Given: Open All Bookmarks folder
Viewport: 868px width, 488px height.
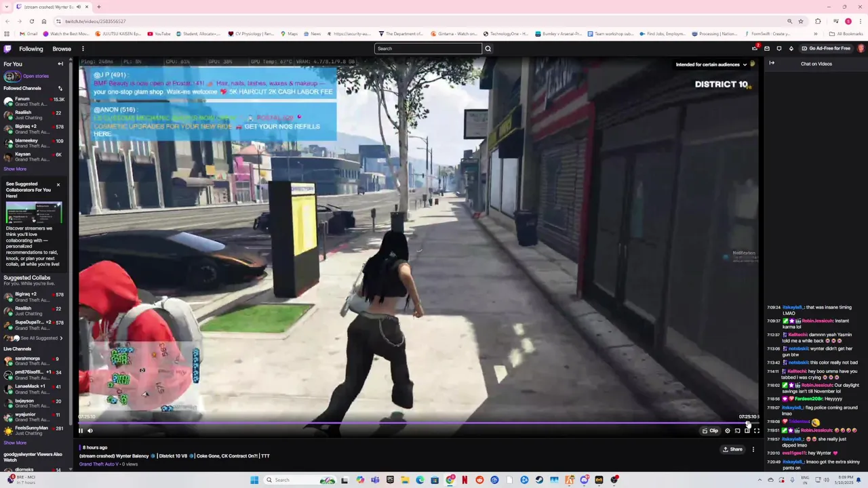Looking at the screenshot, I should click(846, 34).
